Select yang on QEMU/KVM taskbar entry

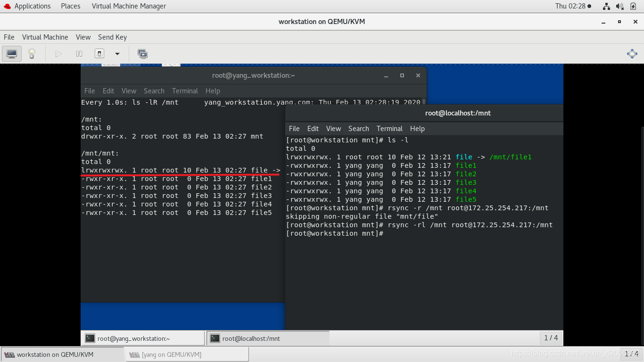(x=187, y=354)
